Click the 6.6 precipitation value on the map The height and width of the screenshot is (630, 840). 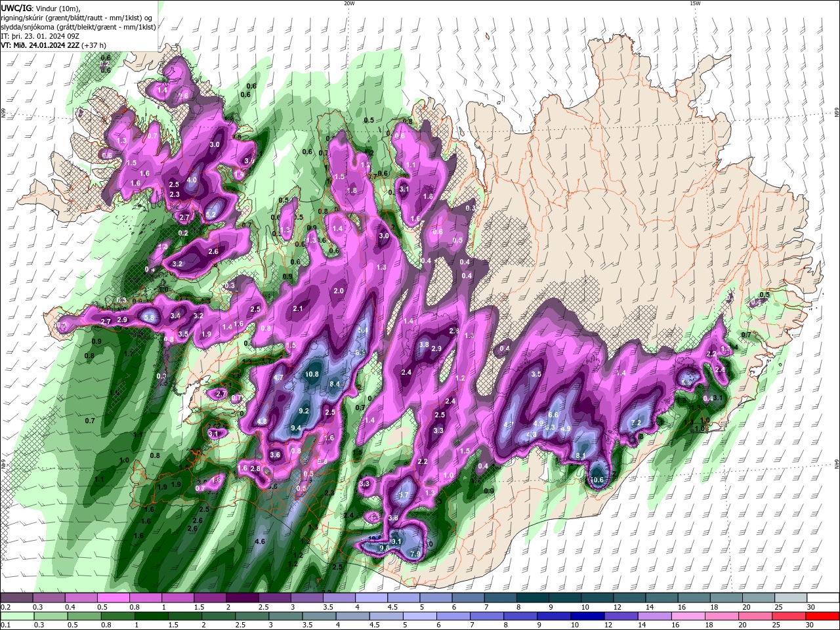pyautogui.click(x=553, y=415)
